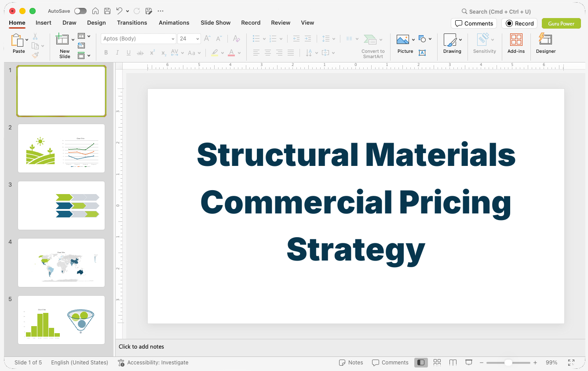The width and height of the screenshot is (588, 371).
Task: Expand the Paste options arrow
Action: pos(27,40)
